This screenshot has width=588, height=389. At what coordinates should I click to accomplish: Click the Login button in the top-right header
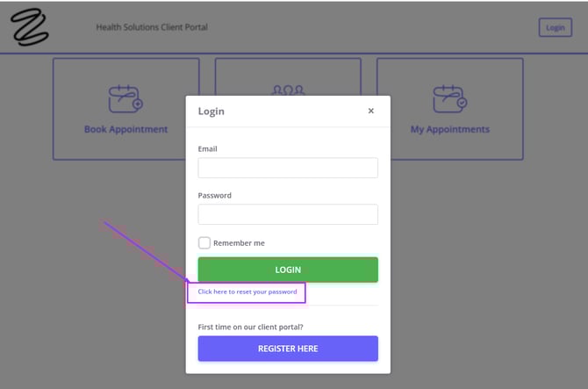pyautogui.click(x=555, y=27)
